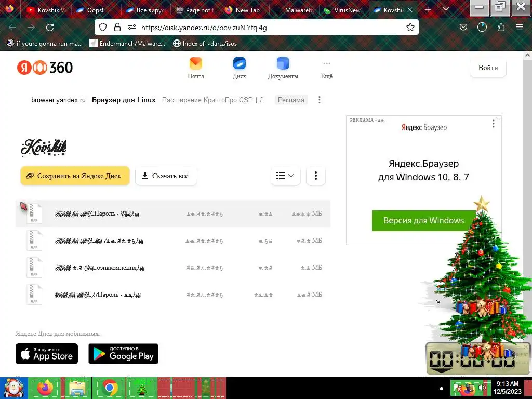Open the Почта mail service icon
Image resolution: width=532 pixels, height=399 pixels.
(196, 68)
